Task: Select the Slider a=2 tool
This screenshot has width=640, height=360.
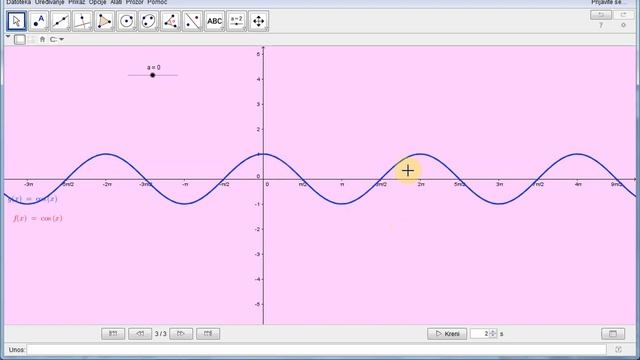Action: (237, 21)
